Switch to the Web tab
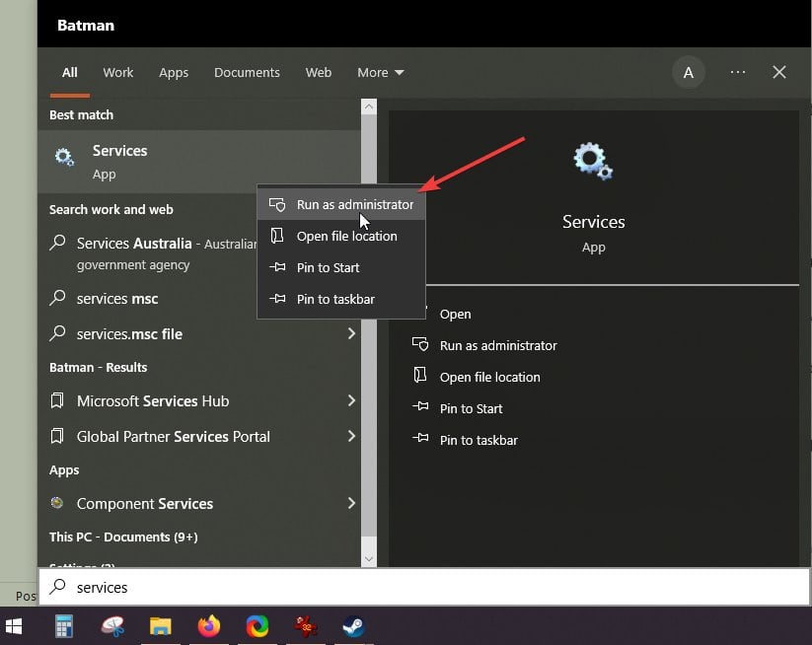Viewport: 812px width, 645px height. 319,72
